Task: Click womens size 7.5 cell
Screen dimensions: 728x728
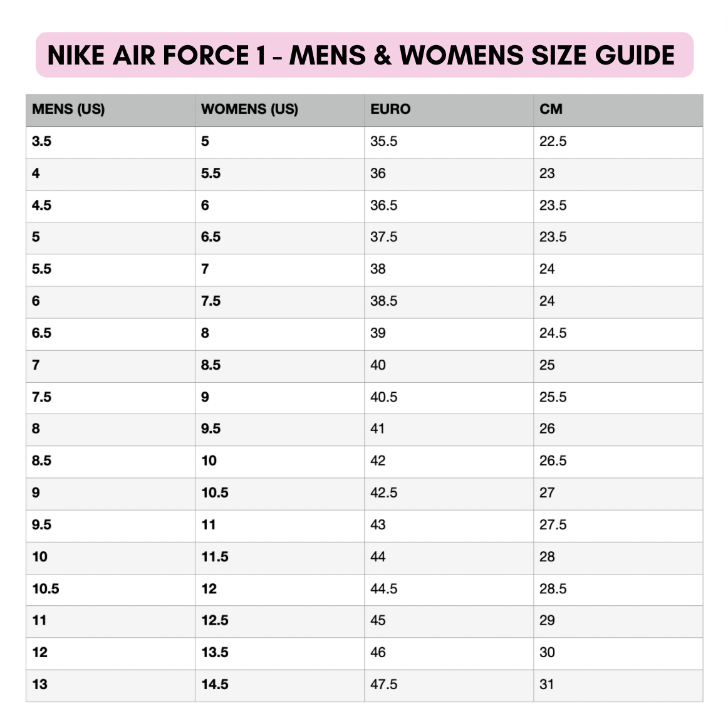Action: pos(211,301)
